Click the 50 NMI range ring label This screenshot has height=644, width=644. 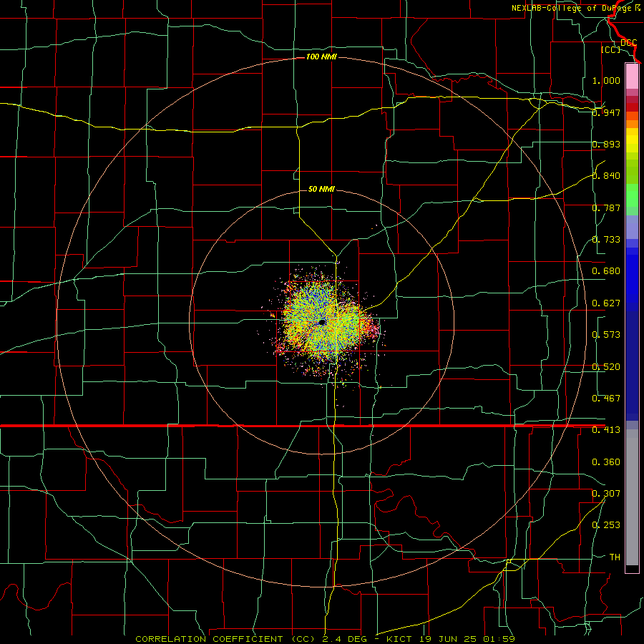pos(321,190)
